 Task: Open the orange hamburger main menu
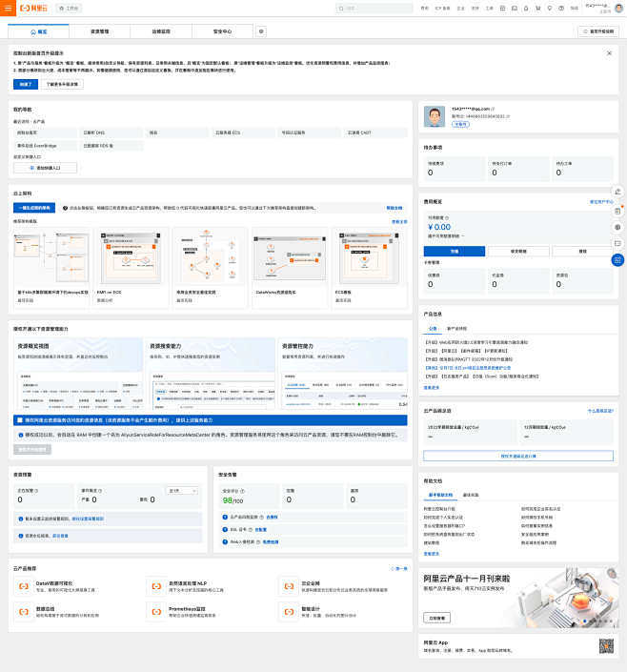[x=8, y=9]
